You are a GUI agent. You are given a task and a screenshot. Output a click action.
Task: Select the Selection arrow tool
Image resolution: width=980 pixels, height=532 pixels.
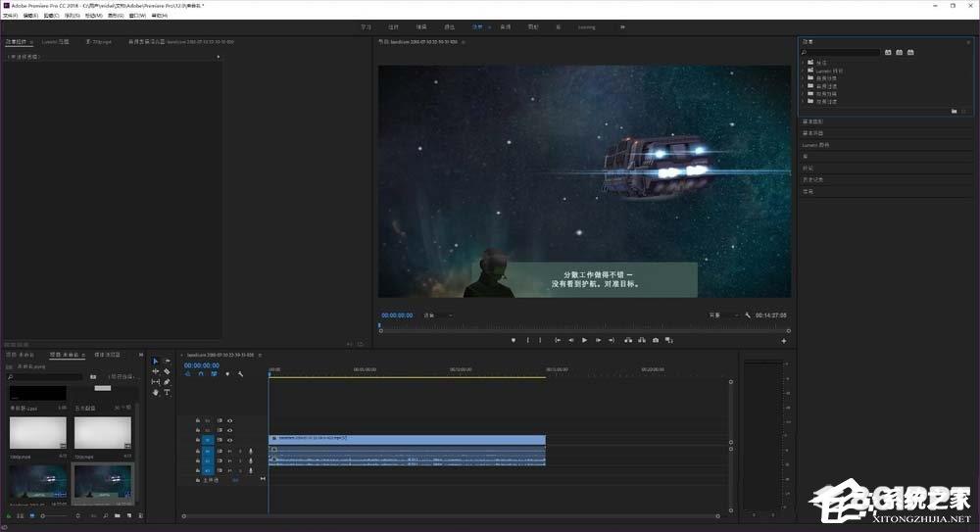156,362
